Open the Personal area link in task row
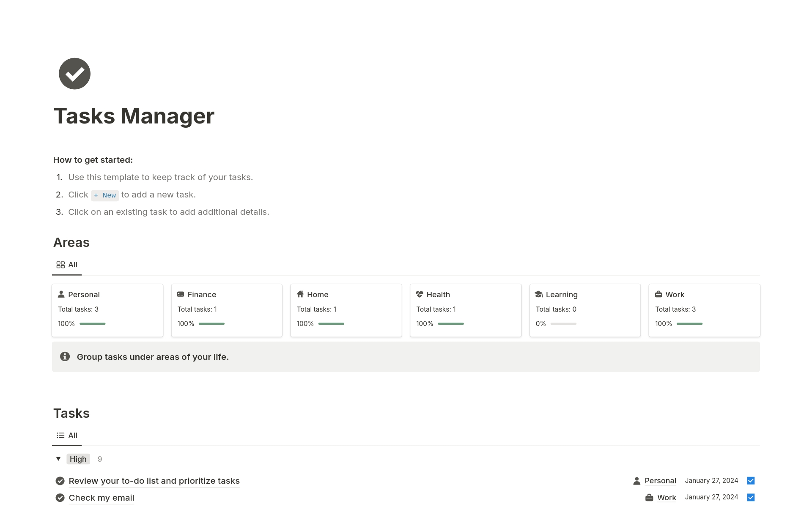Screen dimensions: 812x507 [660, 481]
